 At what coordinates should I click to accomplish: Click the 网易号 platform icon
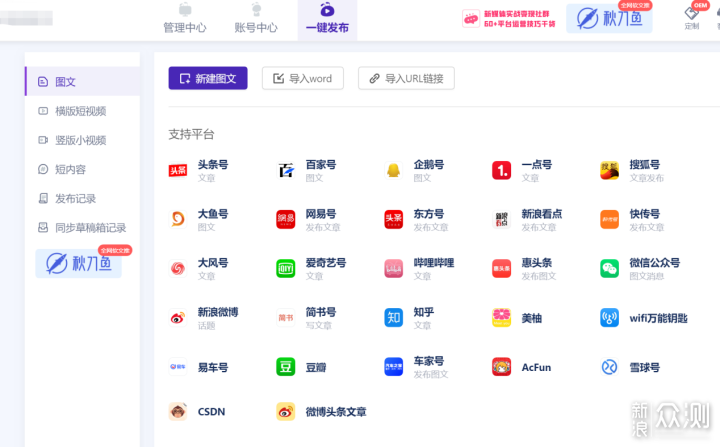coord(286,219)
